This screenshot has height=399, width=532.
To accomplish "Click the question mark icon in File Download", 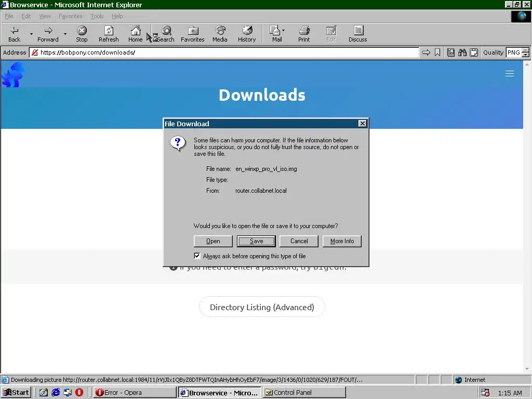I will (x=178, y=143).
